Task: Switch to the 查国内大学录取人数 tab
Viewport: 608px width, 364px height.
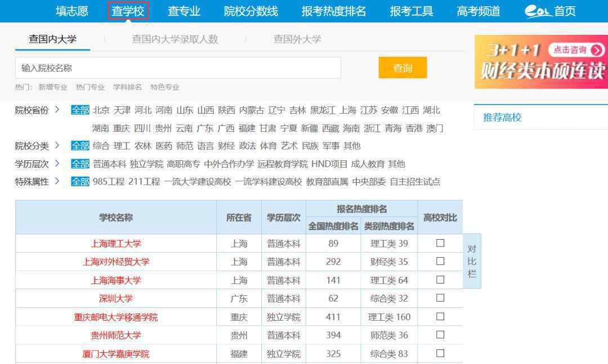Action: point(175,39)
